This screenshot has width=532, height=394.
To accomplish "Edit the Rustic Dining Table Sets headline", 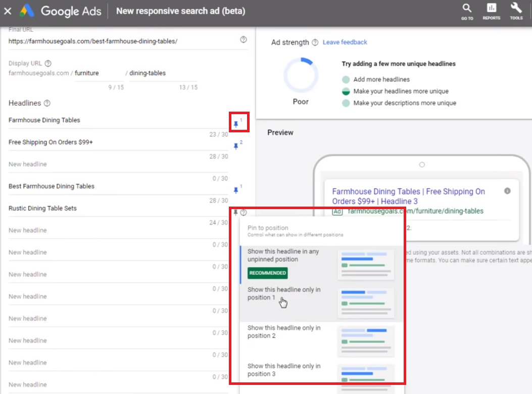I will [x=118, y=209].
